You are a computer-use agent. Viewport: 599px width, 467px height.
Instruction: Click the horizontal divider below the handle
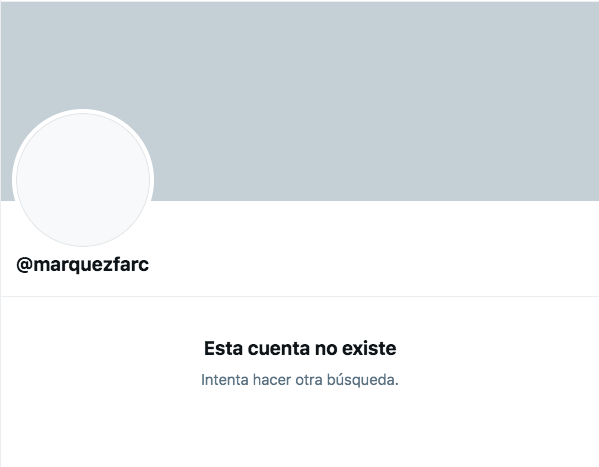tap(300, 296)
